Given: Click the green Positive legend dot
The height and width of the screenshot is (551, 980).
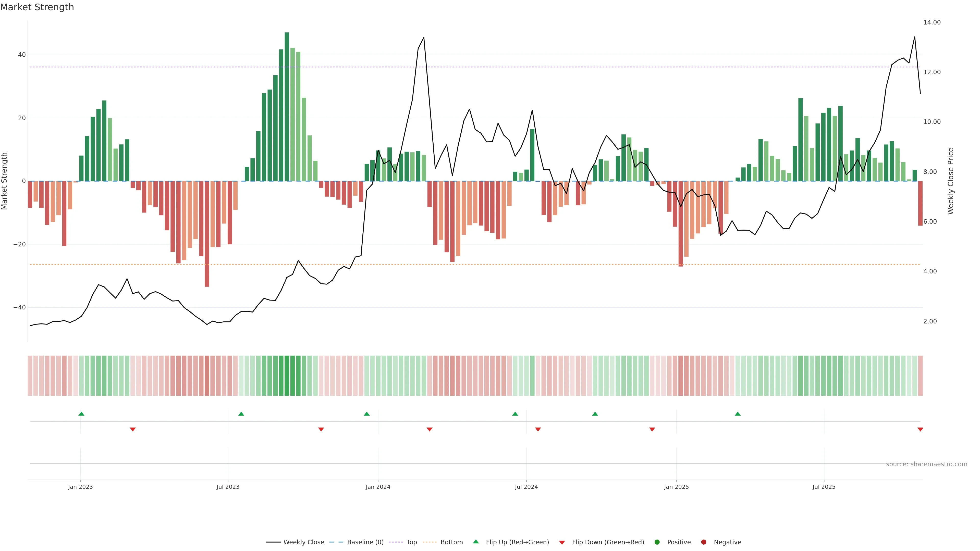Looking at the screenshot, I should 657,542.
